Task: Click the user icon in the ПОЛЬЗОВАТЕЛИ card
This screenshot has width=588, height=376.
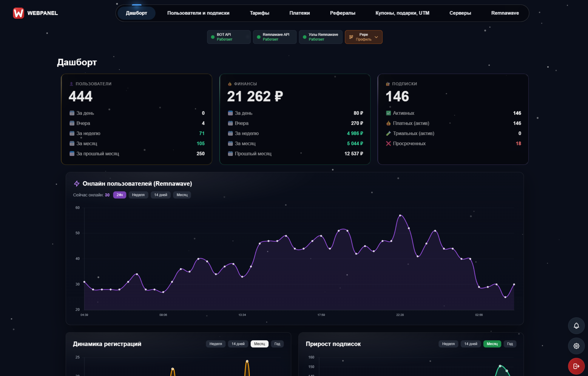Action: click(x=71, y=84)
